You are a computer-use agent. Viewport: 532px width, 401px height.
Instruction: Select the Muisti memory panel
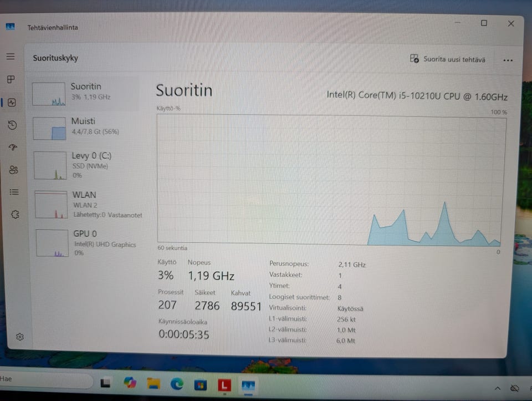tap(86, 128)
